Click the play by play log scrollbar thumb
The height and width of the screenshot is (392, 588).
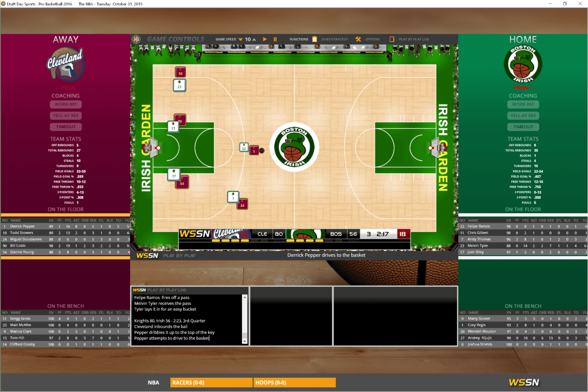[245, 335]
